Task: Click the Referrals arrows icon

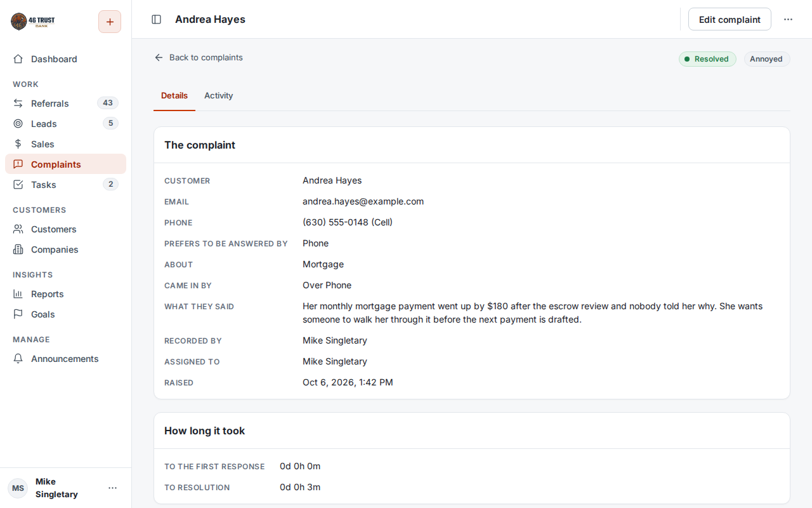Action: [18, 104]
